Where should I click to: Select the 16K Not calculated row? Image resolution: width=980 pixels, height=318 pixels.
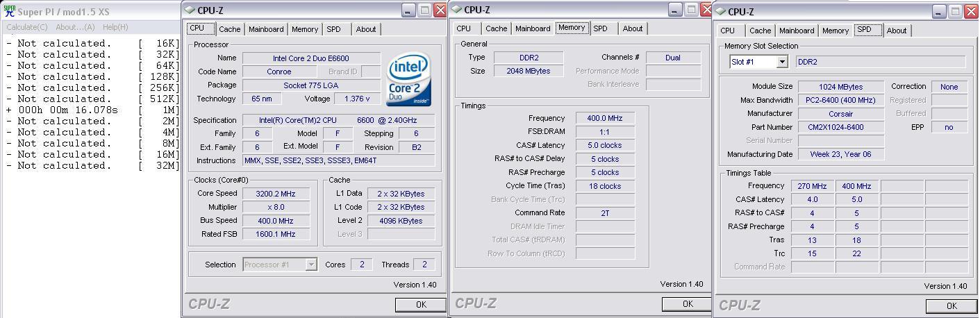[x=93, y=43]
